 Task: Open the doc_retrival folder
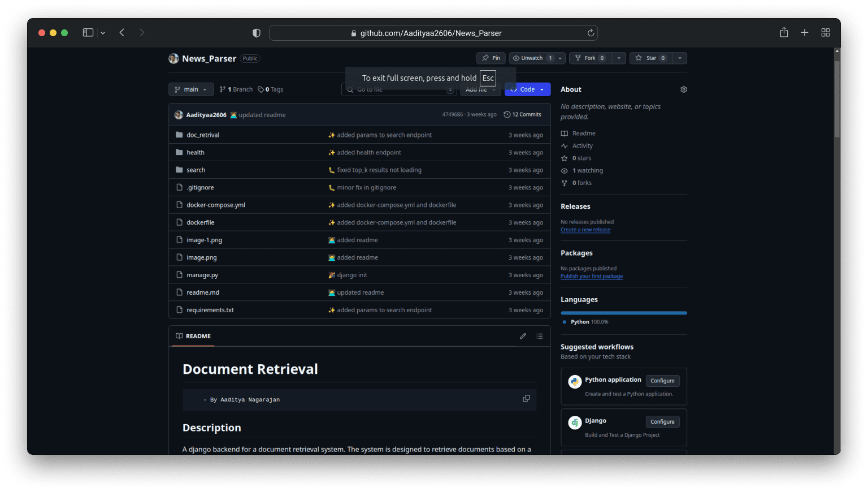pyautogui.click(x=203, y=135)
